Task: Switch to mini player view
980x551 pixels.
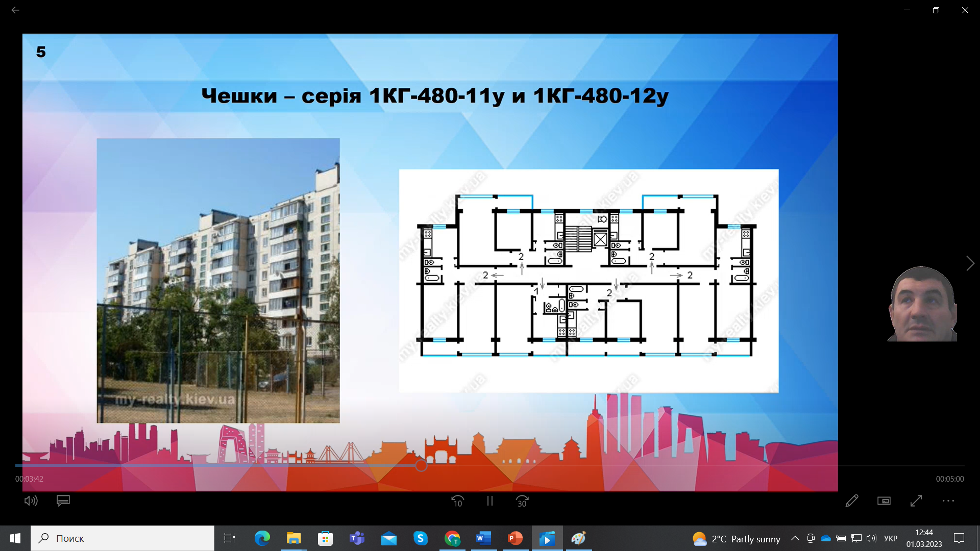Action: pos(884,501)
